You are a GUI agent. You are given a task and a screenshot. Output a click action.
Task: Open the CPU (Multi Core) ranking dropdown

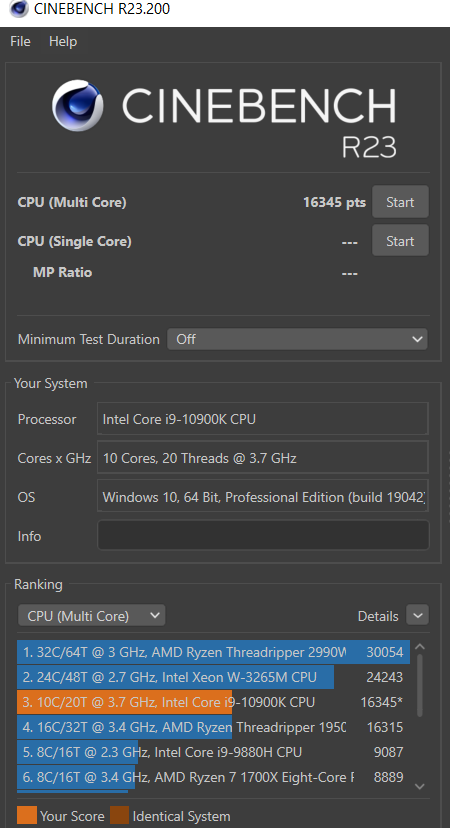(91, 616)
